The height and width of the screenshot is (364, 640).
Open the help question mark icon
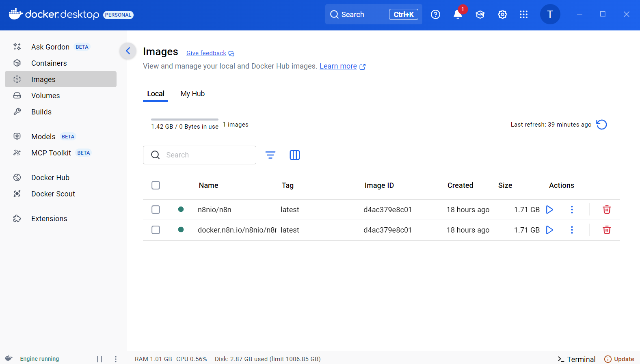click(x=435, y=15)
